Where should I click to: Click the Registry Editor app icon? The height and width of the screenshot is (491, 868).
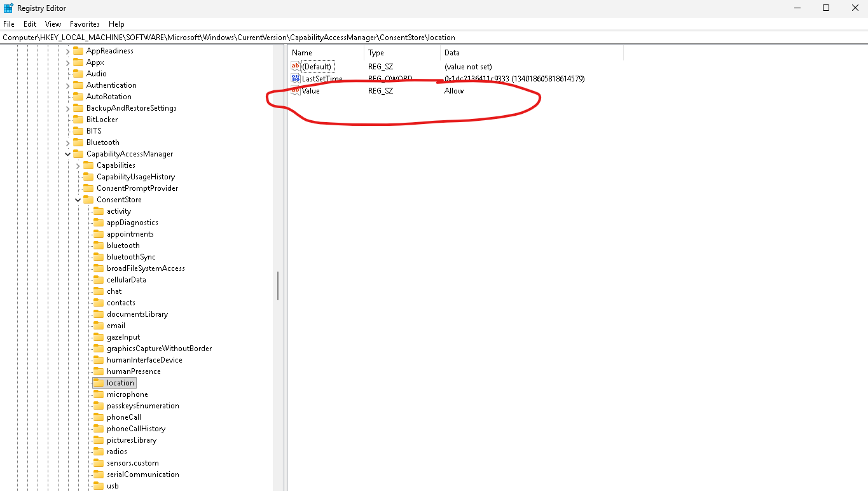tap(8, 8)
